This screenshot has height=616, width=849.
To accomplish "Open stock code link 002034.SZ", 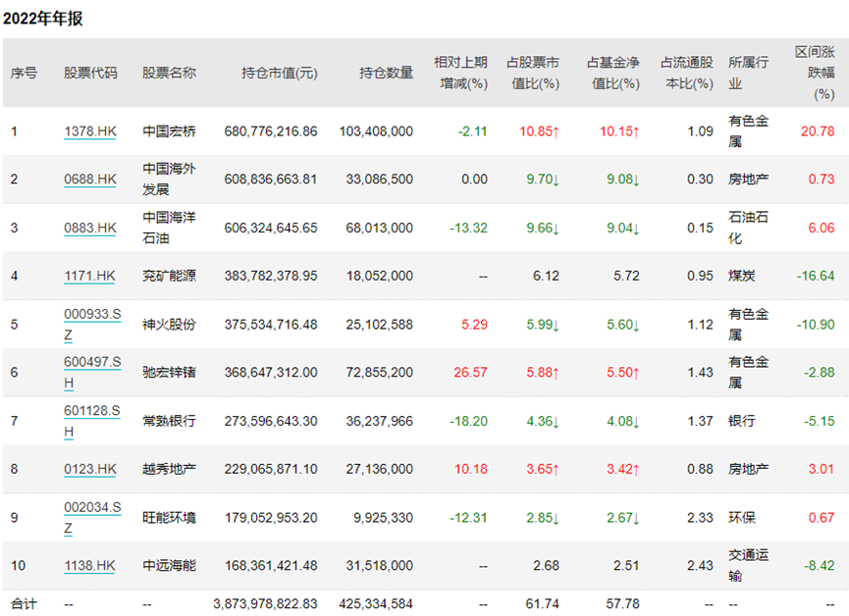I will (x=92, y=518).
